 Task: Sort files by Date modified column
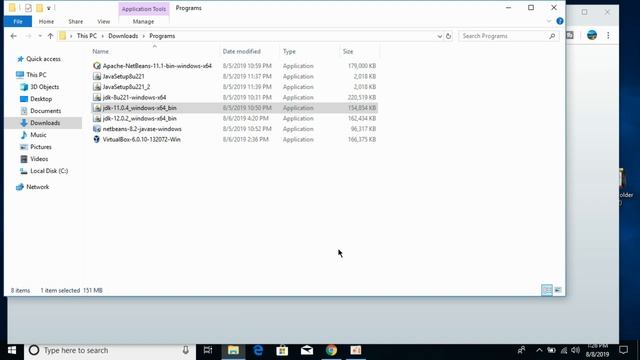pos(242,51)
